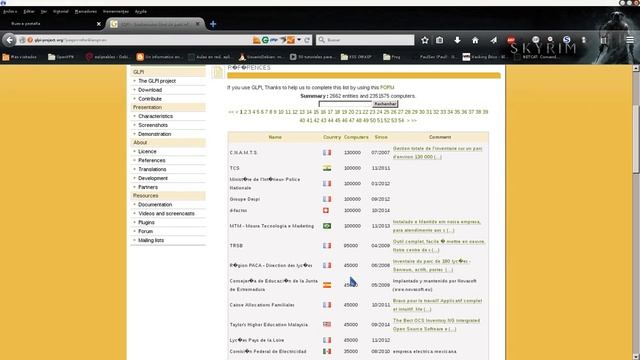This screenshot has width=640, height=360.
Task: Click the blue S extension icon
Action: (x=567, y=40)
